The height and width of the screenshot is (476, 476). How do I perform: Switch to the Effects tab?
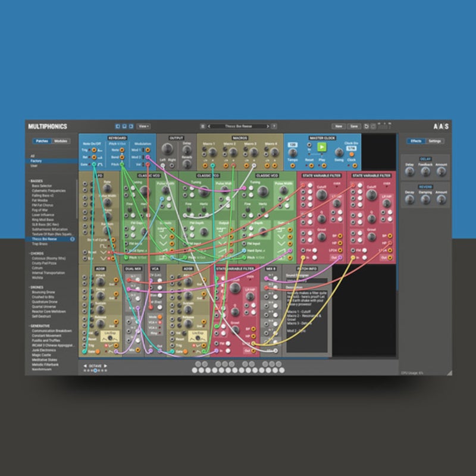tap(416, 141)
